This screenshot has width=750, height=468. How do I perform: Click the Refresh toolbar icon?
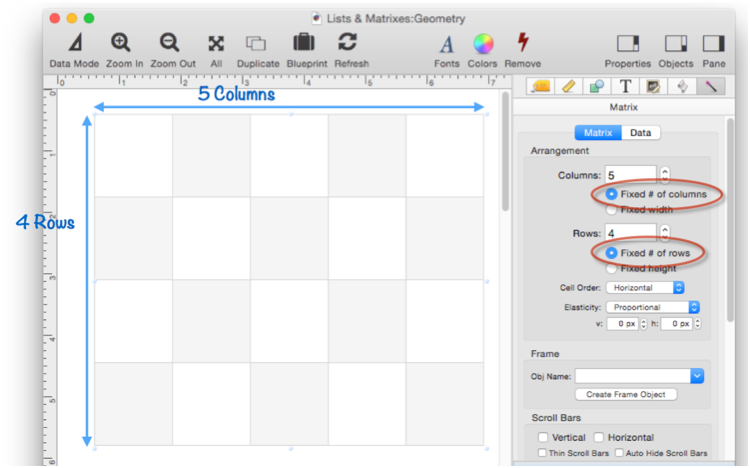[349, 43]
